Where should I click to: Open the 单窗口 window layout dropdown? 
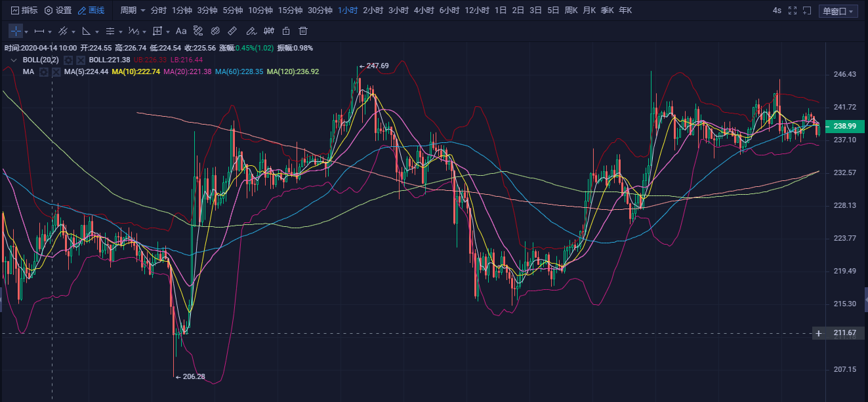838,11
